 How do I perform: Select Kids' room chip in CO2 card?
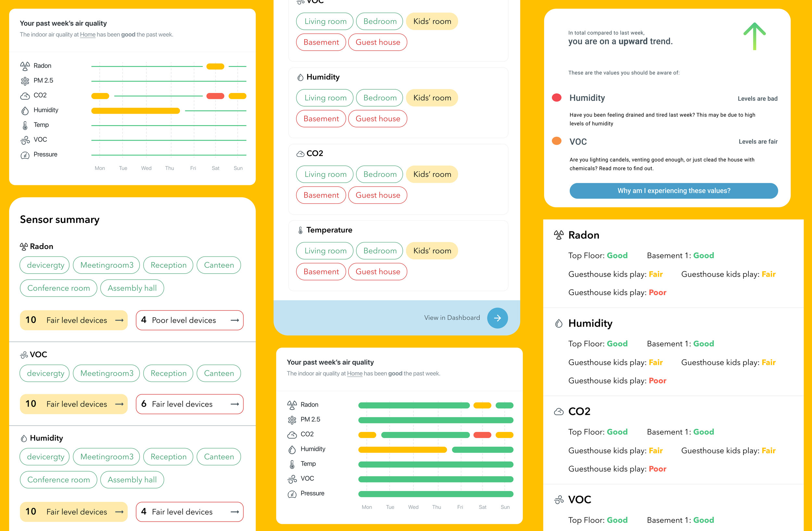432,175
